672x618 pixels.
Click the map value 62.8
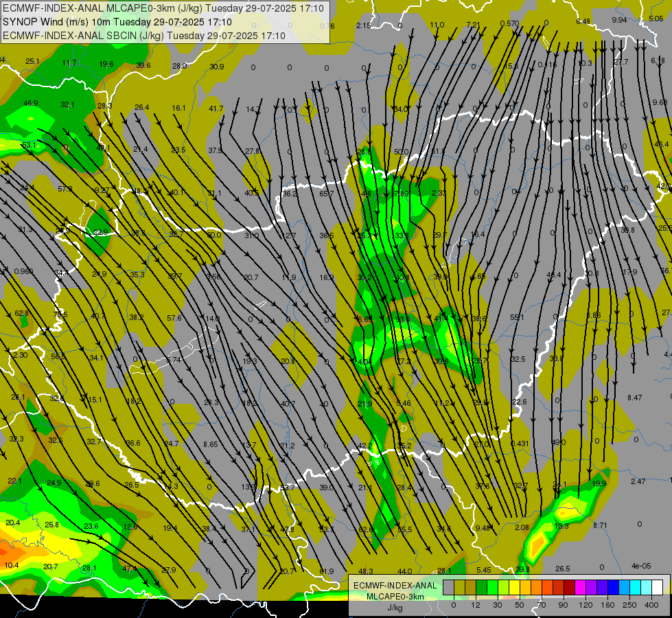pos(22,314)
